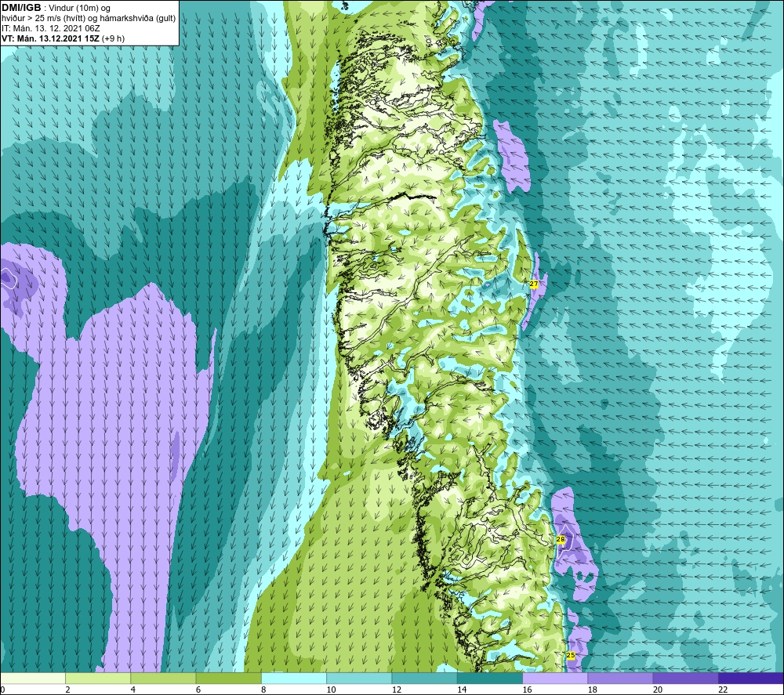The image size is (784, 695).
Task: Click the legend scale value 8
Action: click(263, 690)
